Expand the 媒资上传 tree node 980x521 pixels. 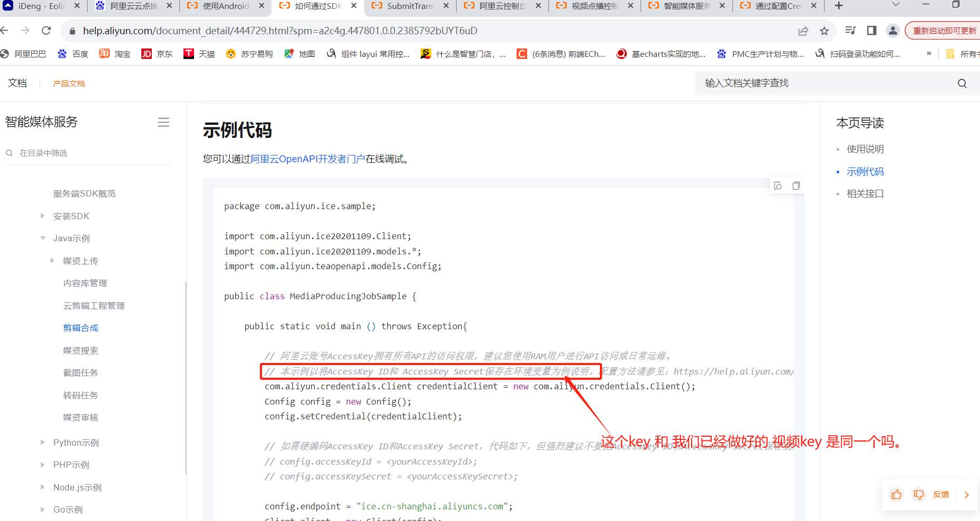52,261
